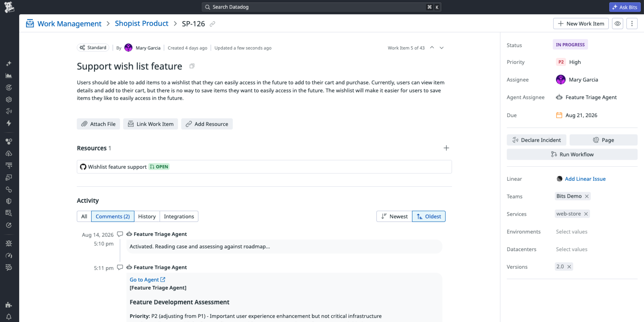
Task: Open the bug sidebar icon
Action: (x=9, y=243)
